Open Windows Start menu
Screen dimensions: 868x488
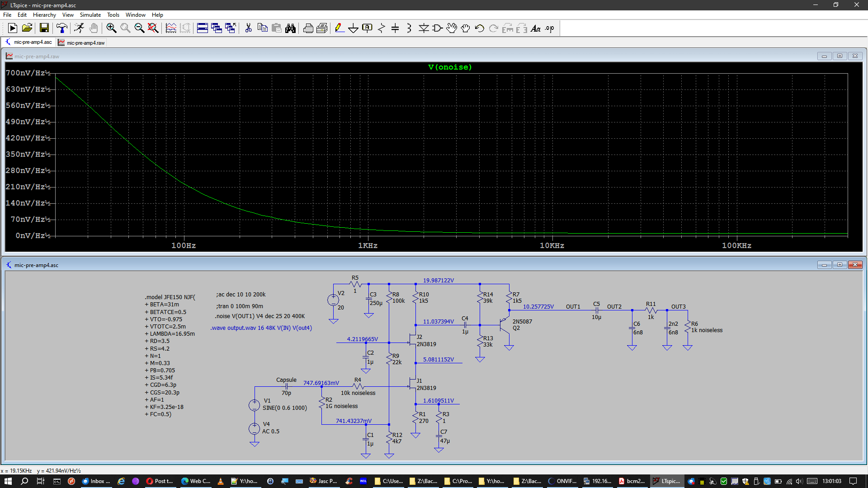coord(8,481)
